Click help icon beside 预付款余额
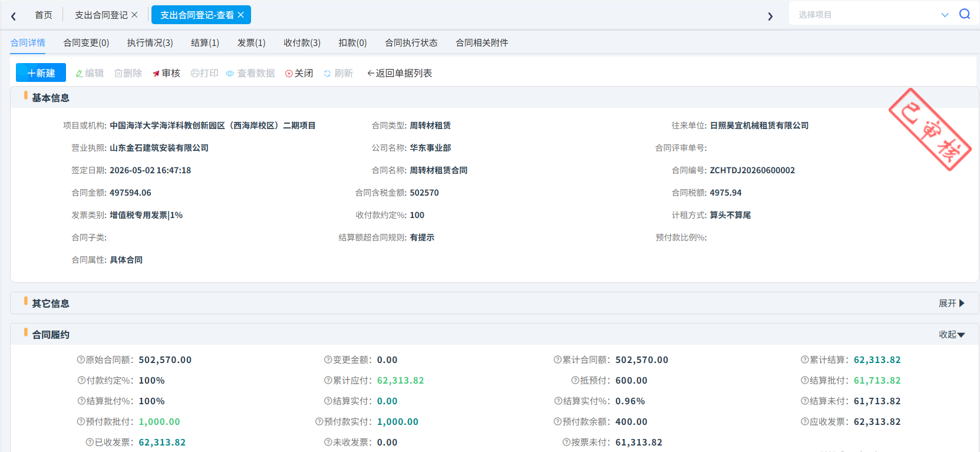Viewport: 980px width, 452px height. (x=557, y=421)
